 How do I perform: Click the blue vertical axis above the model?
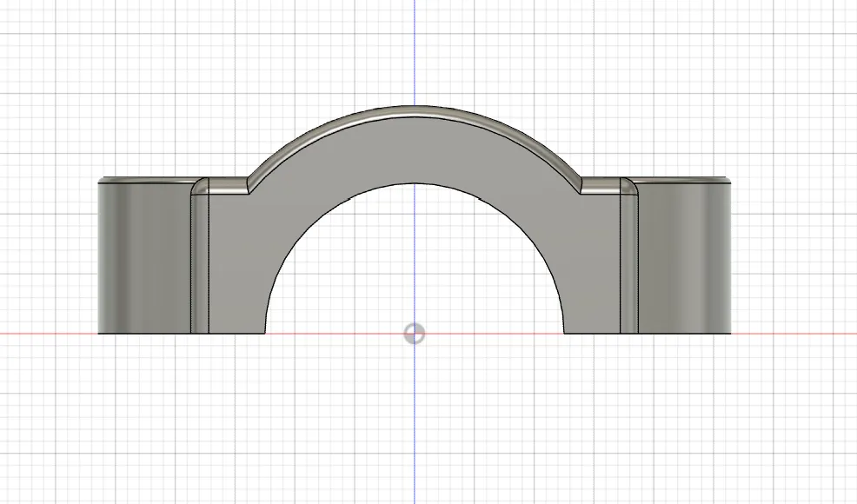tap(414, 52)
